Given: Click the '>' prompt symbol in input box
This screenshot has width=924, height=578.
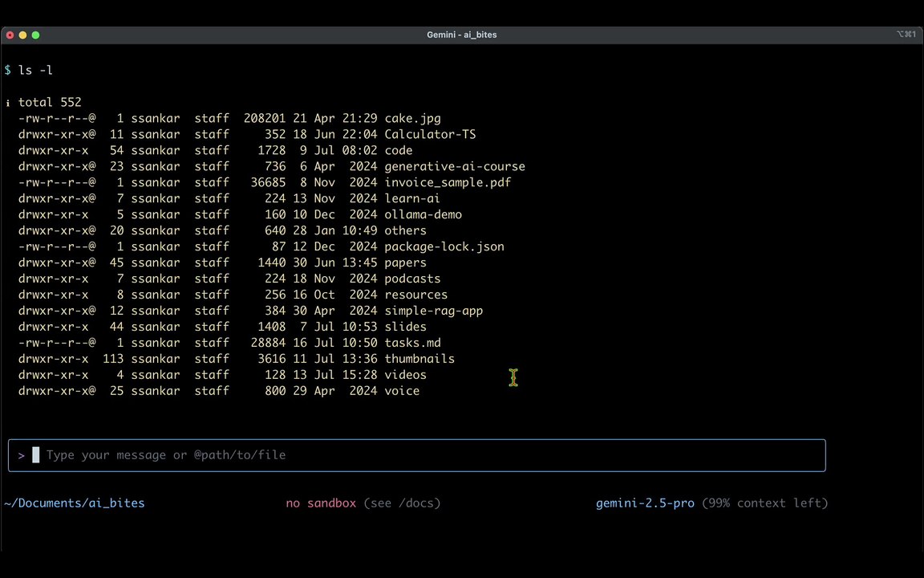Looking at the screenshot, I should (21, 455).
